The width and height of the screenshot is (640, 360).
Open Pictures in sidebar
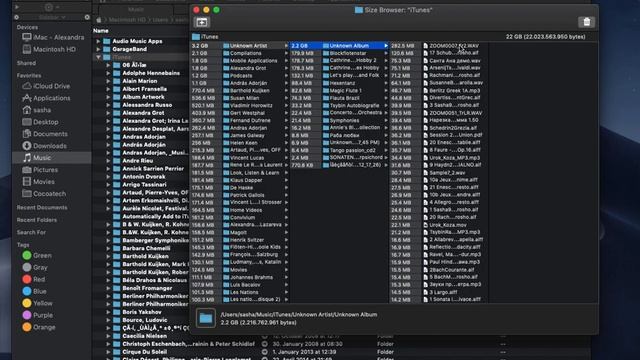pyautogui.click(x=40, y=170)
